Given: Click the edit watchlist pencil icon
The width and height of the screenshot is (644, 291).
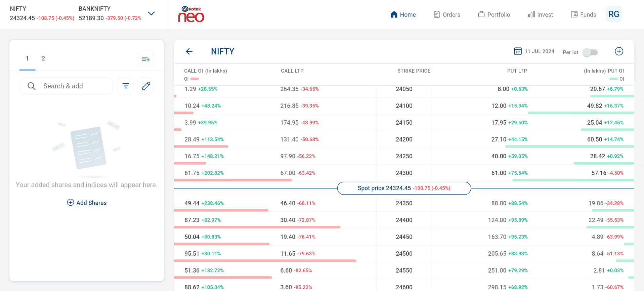Looking at the screenshot, I should tap(145, 86).
